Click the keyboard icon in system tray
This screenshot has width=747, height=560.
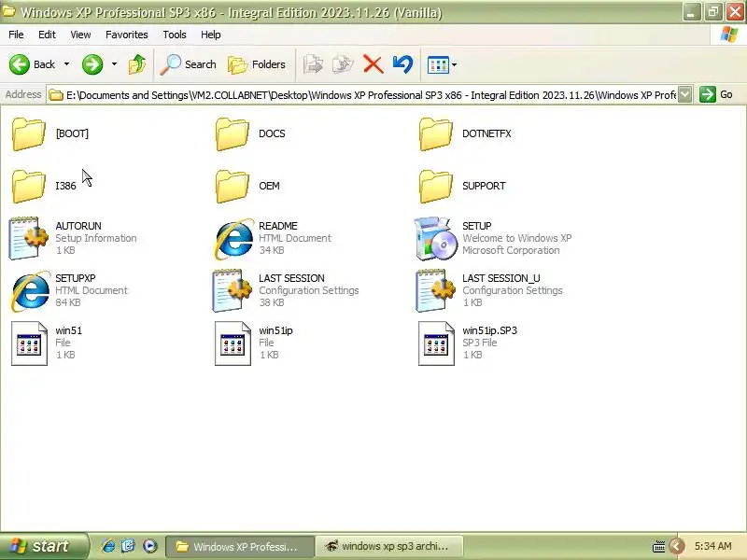pos(659,547)
